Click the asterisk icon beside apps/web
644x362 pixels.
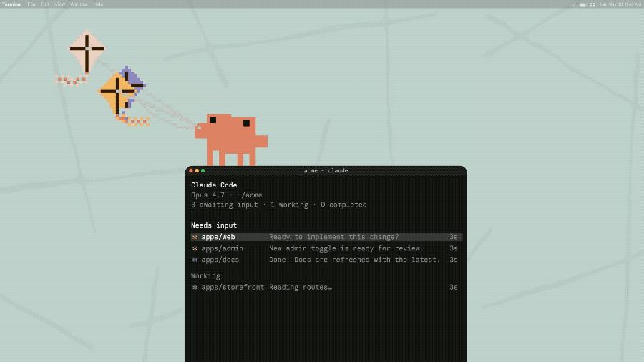[195, 238]
